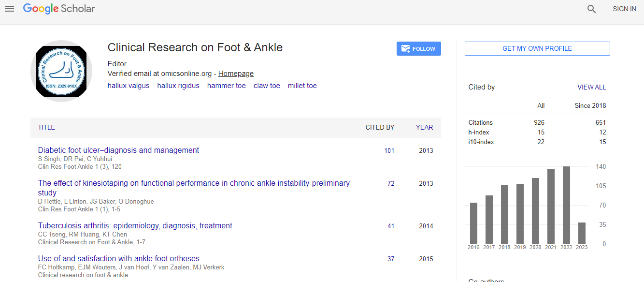The height and width of the screenshot is (282, 644).
Task: Sort by the Cited By column header
Action: tap(380, 127)
